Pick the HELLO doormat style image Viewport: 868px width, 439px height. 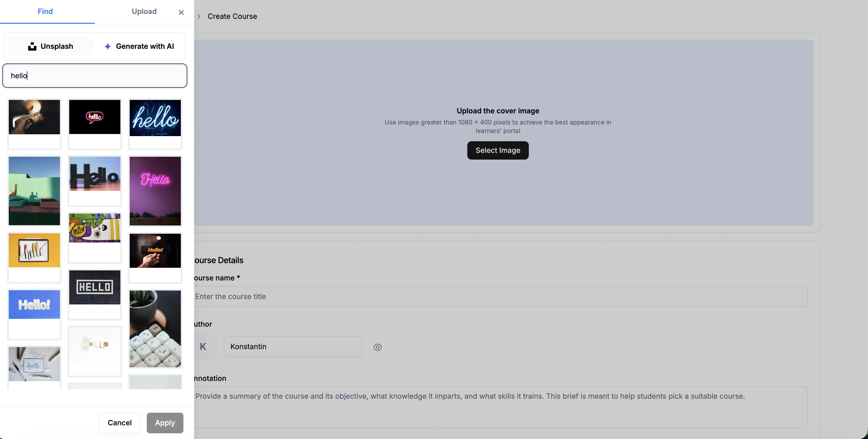[95, 287]
